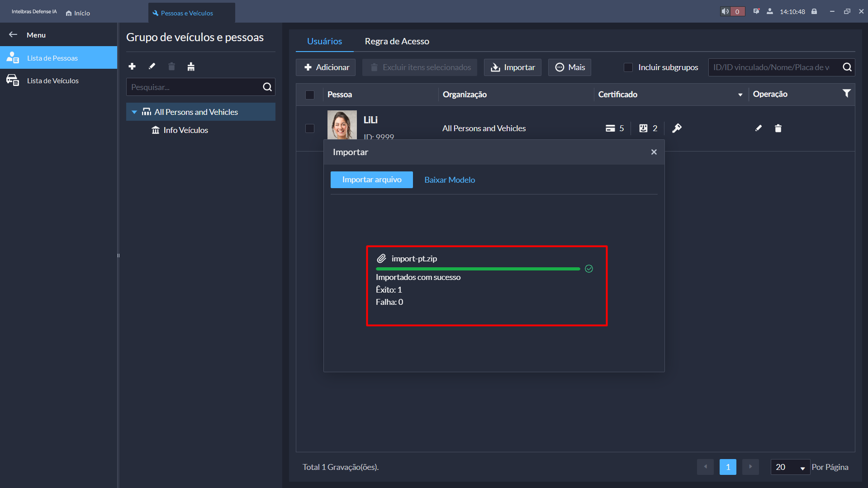Click the lock icon in the title bar
Viewport: 868px width, 488px height.
coord(814,12)
